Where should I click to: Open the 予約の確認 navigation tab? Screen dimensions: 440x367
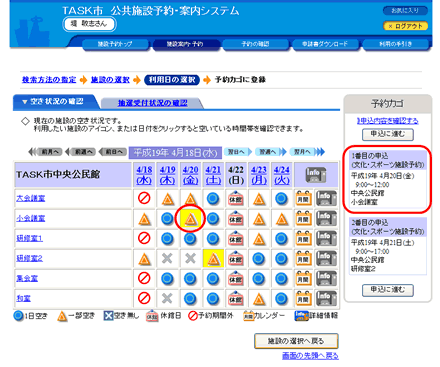[x=255, y=44]
